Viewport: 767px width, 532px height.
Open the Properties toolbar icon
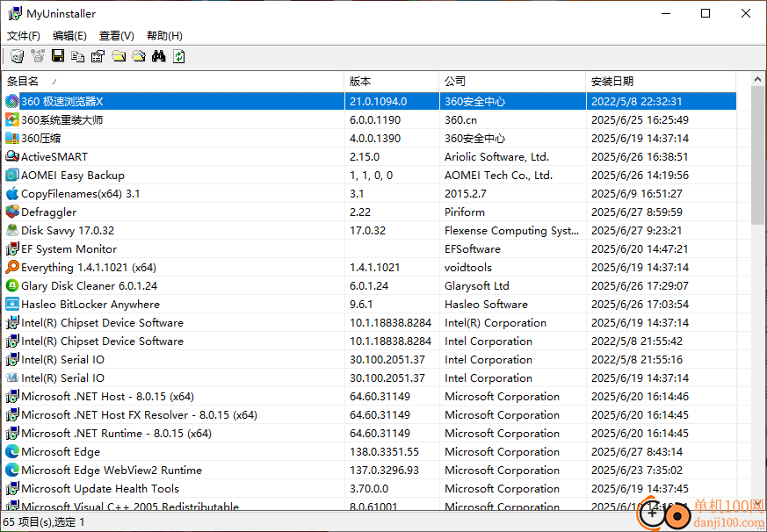(x=98, y=56)
